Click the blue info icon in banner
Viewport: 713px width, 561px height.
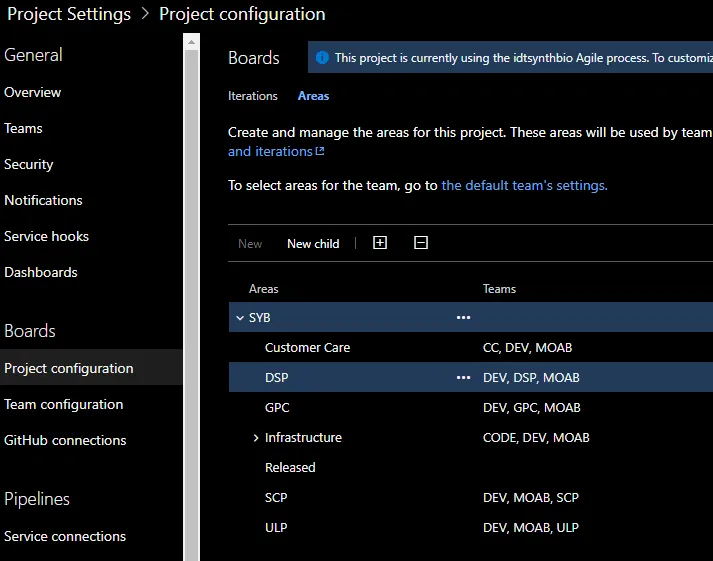click(322, 58)
